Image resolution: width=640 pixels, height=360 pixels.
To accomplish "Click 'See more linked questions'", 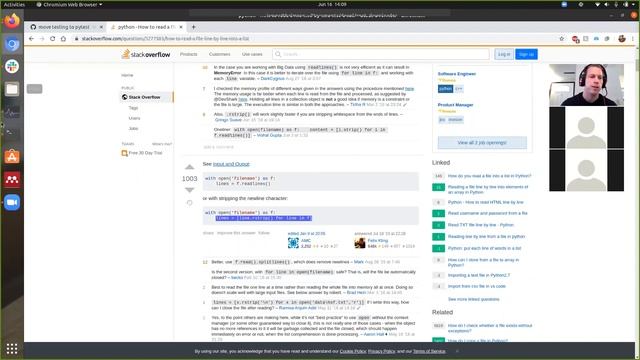I will [x=473, y=299].
